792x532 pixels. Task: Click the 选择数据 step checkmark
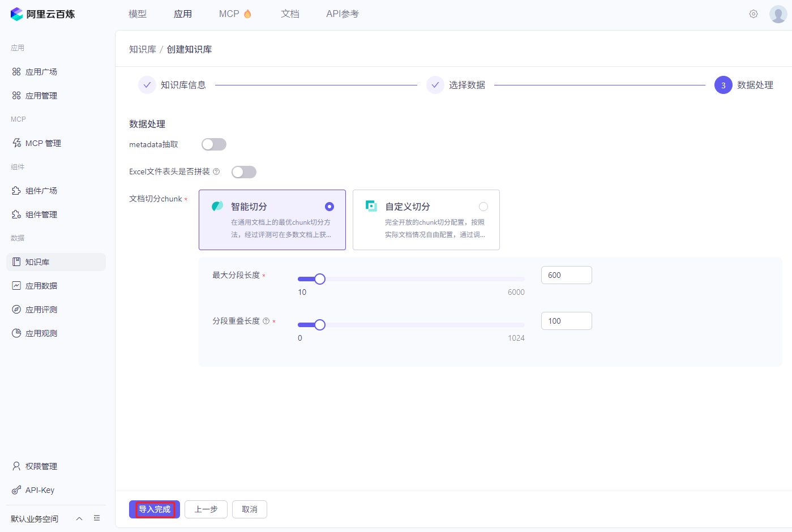(x=435, y=85)
